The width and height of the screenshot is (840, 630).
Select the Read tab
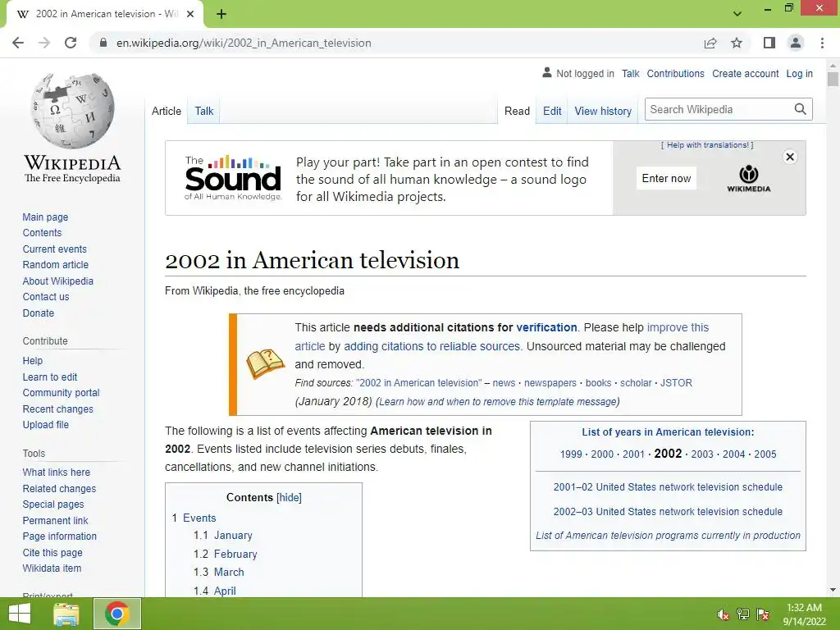point(517,111)
